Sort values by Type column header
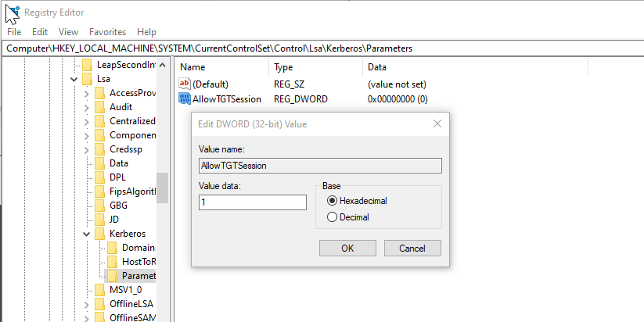 pyautogui.click(x=316, y=67)
